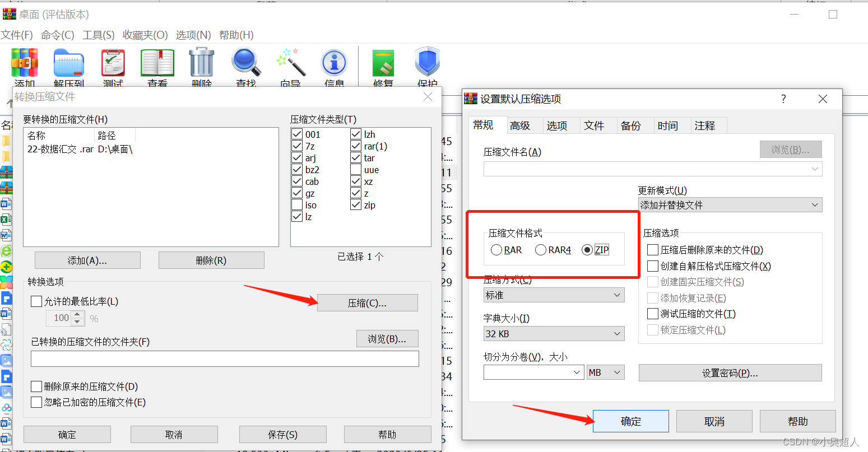The image size is (868, 452).
Task: Click the 设置密码(P)... button
Action: click(730, 373)
